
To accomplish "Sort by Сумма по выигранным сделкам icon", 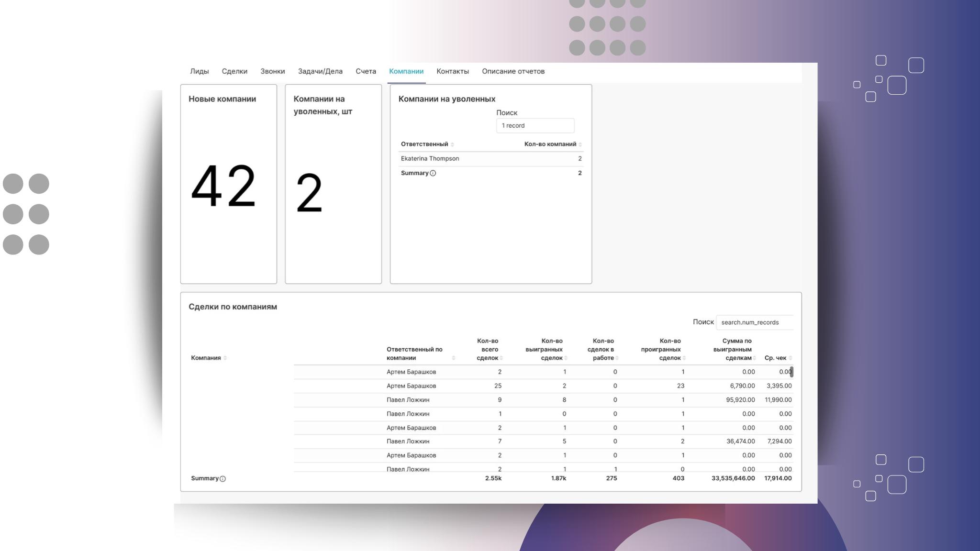I will tap(754, 358).
